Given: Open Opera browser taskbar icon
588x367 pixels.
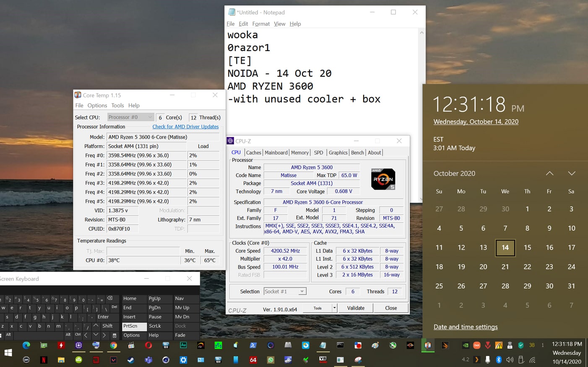Looking at the screenshot, I should click(x=148, y=346).
